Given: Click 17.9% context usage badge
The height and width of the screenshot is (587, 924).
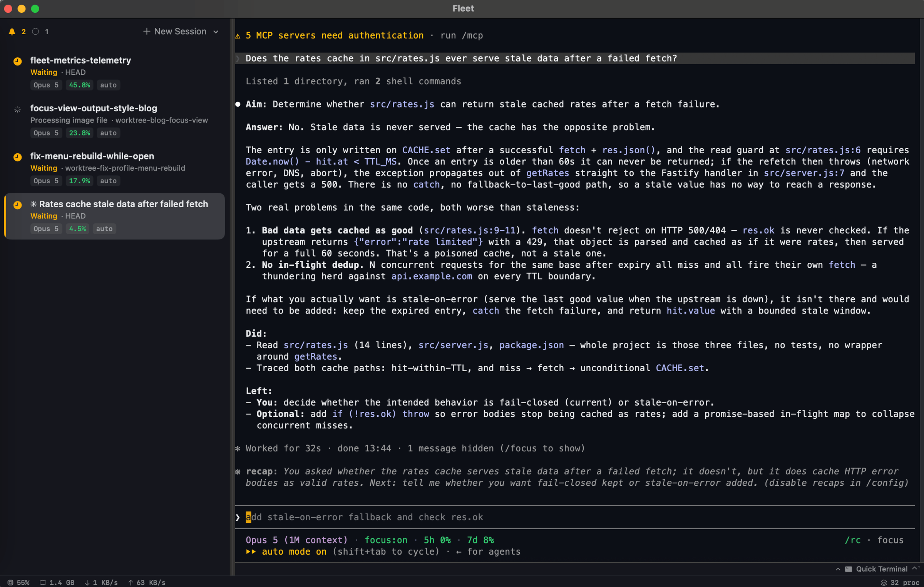Looking at the screenshot, I should coord(79,181).
